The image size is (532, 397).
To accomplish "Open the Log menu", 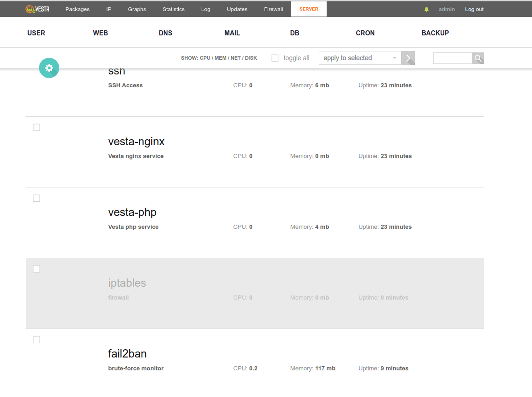I will click(206, 9).
